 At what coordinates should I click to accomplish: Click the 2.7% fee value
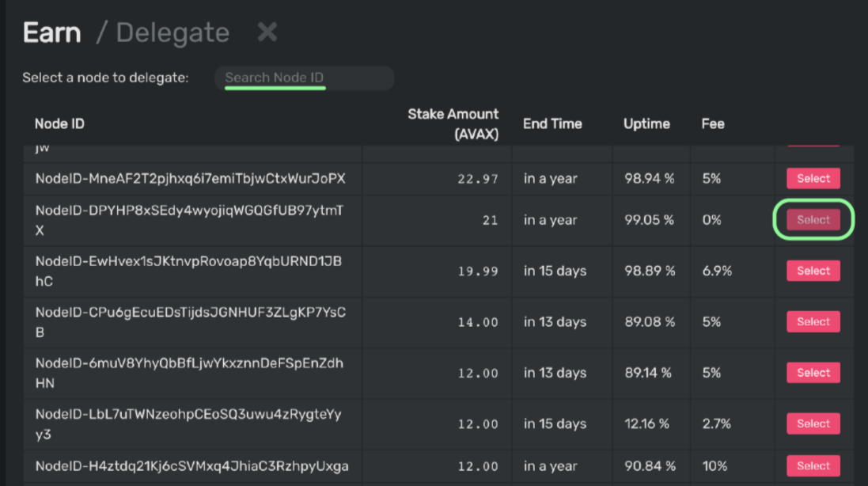[x=716, y=424]
